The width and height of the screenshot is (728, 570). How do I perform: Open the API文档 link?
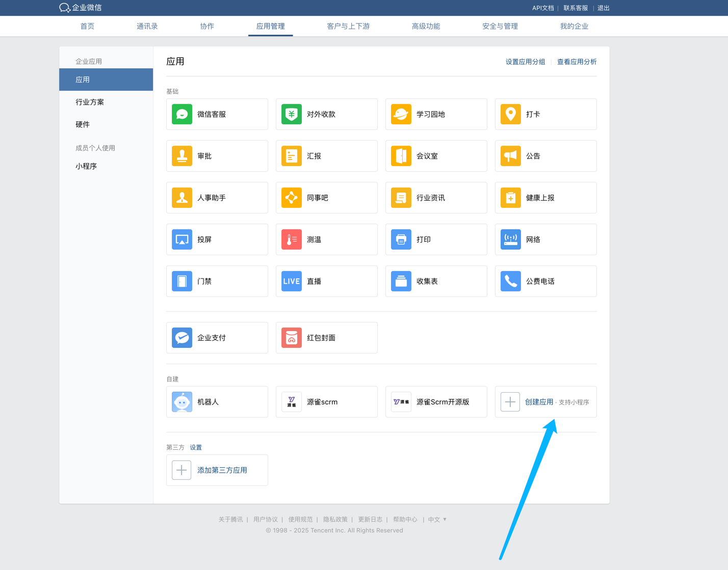(x=543, y=8)
